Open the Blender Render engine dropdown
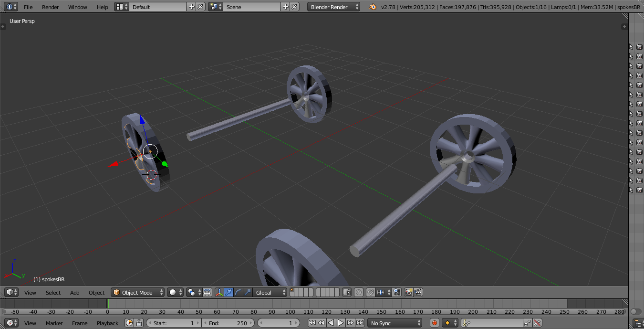This screenshot has width=644, height=329. [333, 7]
